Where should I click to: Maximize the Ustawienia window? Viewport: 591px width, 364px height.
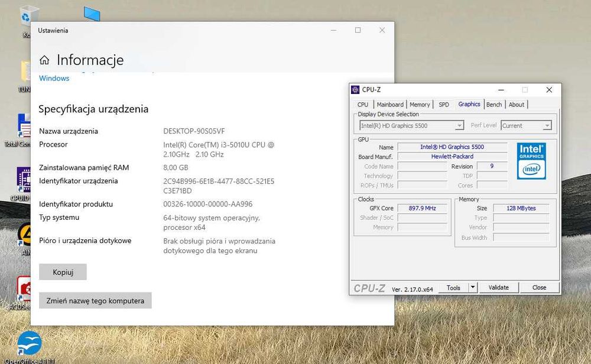coord(358,30)
